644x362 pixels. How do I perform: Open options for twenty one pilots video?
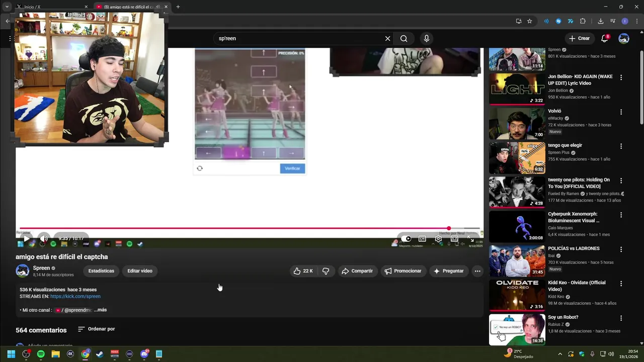pos(621,180)
